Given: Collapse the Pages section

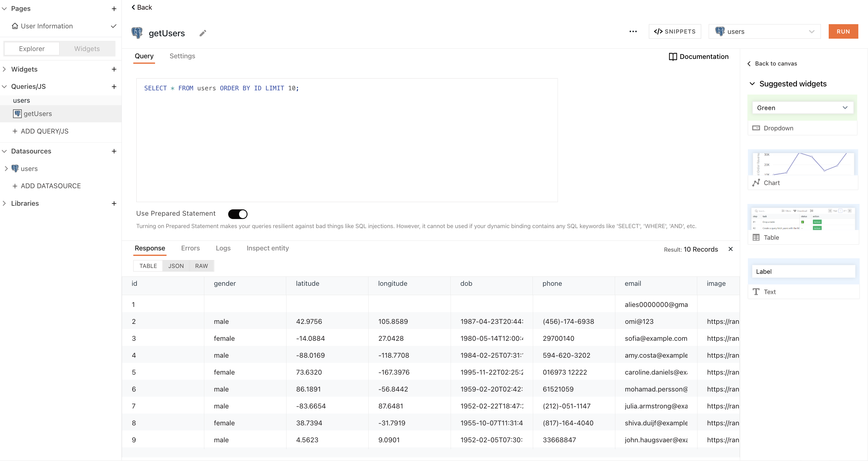Looking at the screenshot, I should pos(4,9).
